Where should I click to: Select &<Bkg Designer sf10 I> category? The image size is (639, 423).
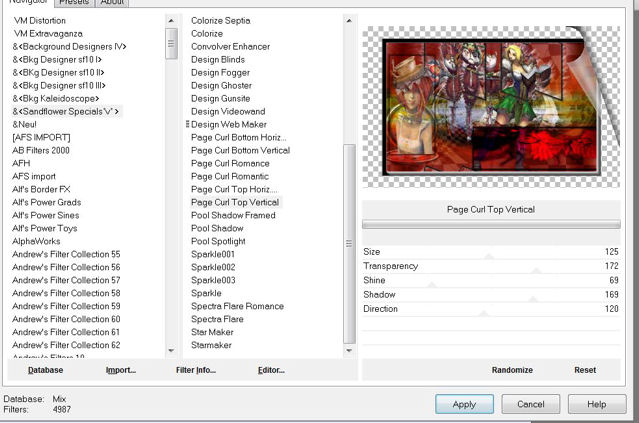coord(57,59)
